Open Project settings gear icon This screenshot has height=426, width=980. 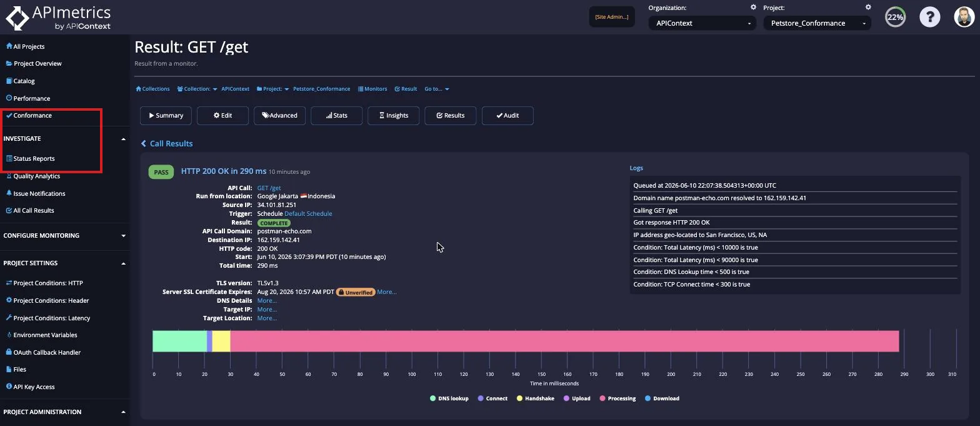pyautogui.click(x=868, y=8)
